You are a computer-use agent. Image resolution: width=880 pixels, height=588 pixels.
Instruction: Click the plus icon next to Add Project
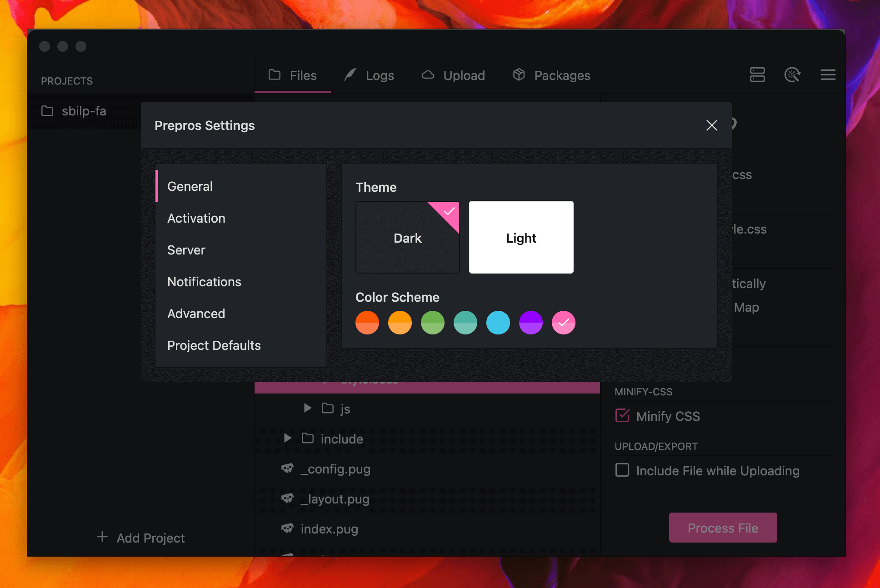point(102,537)
